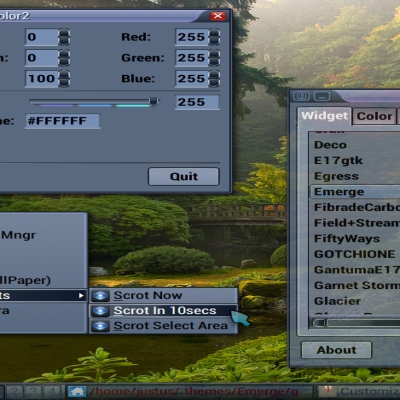
Task: Switch to desktop 3 in the pager
Action: point(33,391)
